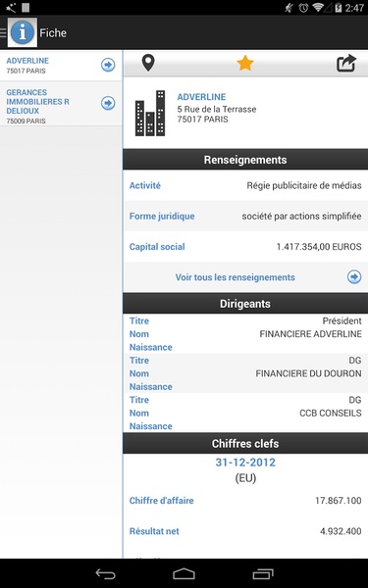Show company location with map pin icon
The height and width of the screenshot is (588, 368).
coord(148,63)
